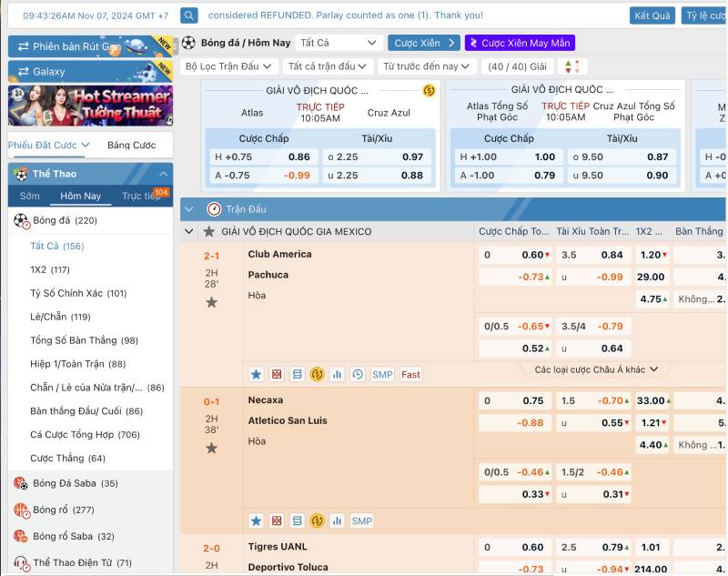The image size is (728, 576).
Task: Open the Hot Streamer banner
Action: pos(90,106)
